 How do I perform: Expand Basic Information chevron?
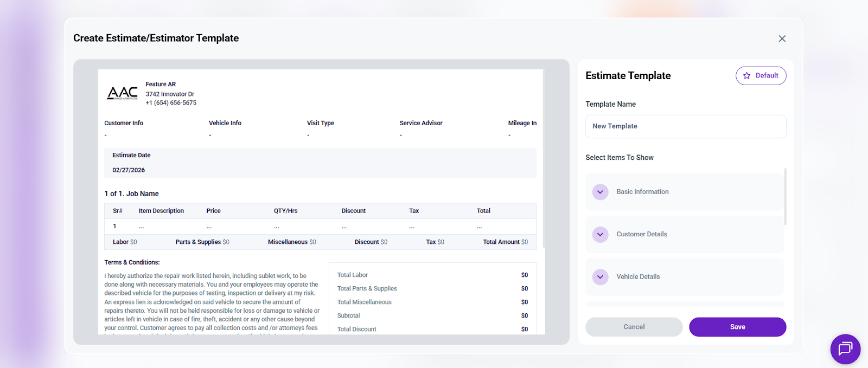point(600,192)
